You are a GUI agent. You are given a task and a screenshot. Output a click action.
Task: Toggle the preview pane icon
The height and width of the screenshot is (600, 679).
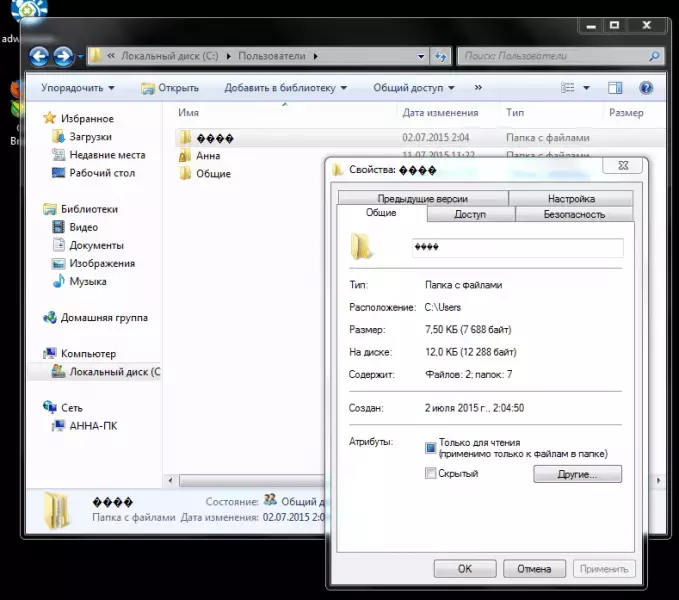(615, 88)
